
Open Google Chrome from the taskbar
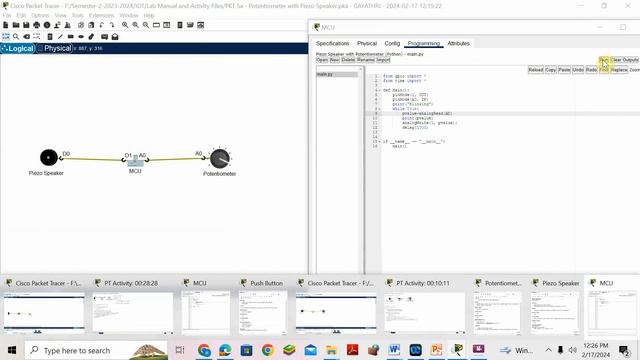pyautogui.click(x=268, y=350)
